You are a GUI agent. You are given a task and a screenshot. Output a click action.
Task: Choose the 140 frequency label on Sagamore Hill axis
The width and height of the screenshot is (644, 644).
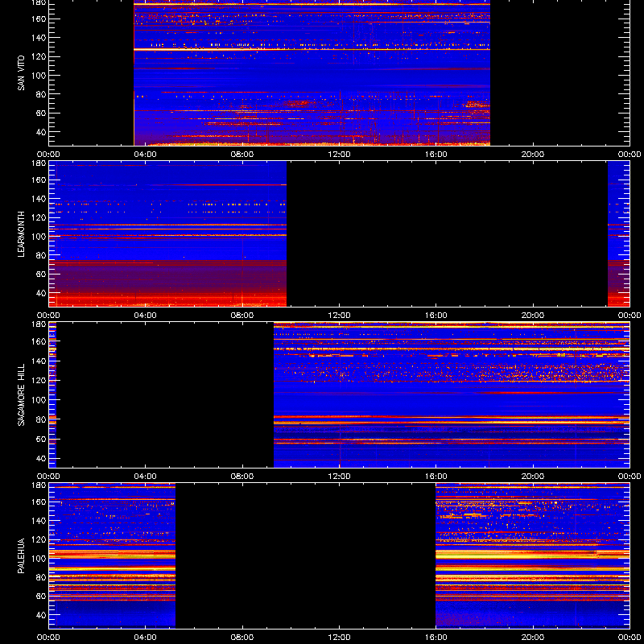(39, 361)
